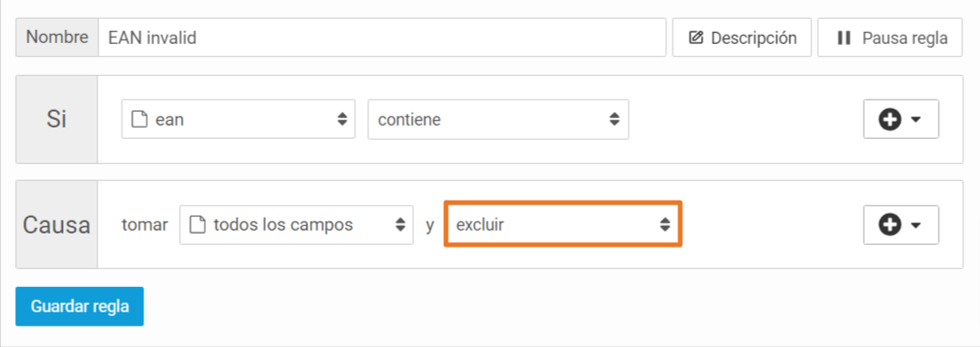
Task: Open the ean field dropdown
Action: tap(238, 119)
